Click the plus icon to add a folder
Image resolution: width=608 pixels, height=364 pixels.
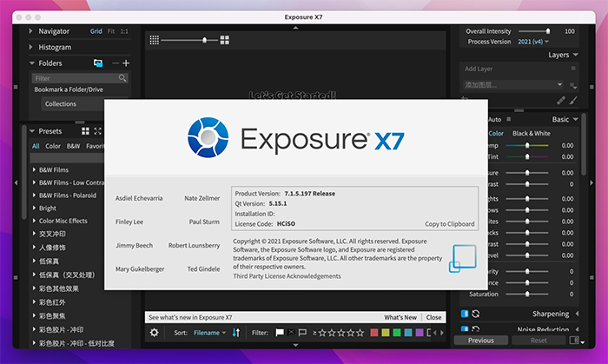[x=126, y=63]
